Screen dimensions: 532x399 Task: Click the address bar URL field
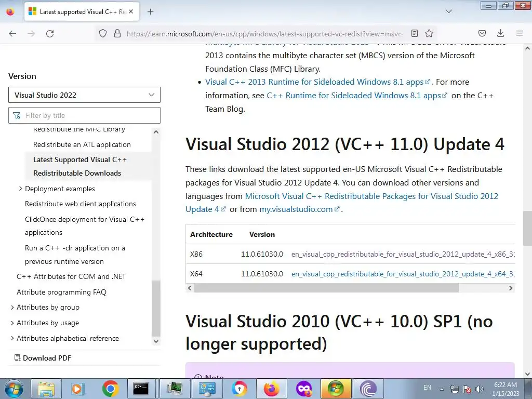(x=264, y=34)
